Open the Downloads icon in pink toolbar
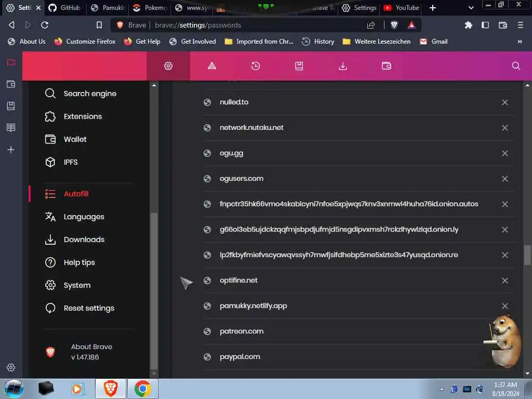Viewport: 532px width, 399px height. (343, 66)
